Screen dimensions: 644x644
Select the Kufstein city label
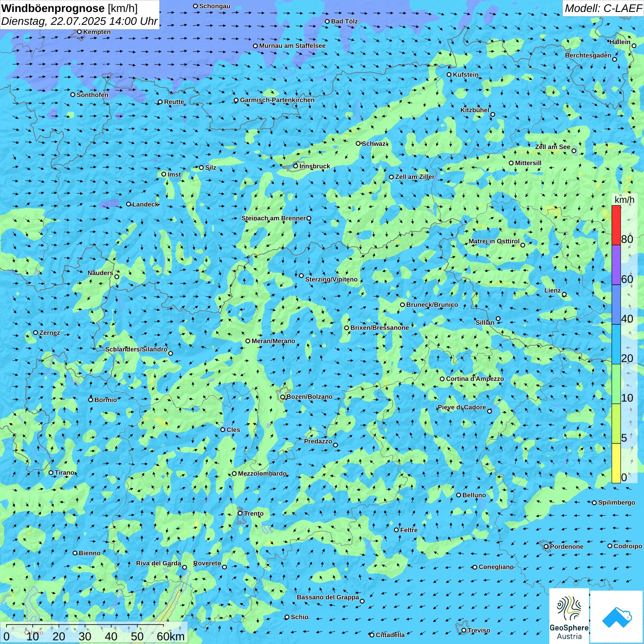click(x=466, y=75)
